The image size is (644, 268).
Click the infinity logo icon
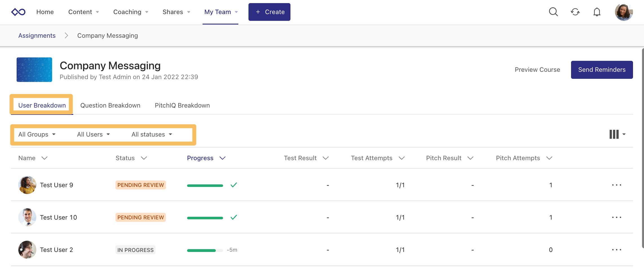[18, 12]
